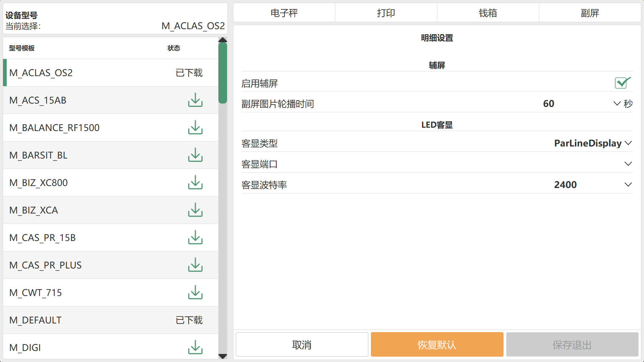Open the 钱箱 tab
644x362 pixels.
488,13
